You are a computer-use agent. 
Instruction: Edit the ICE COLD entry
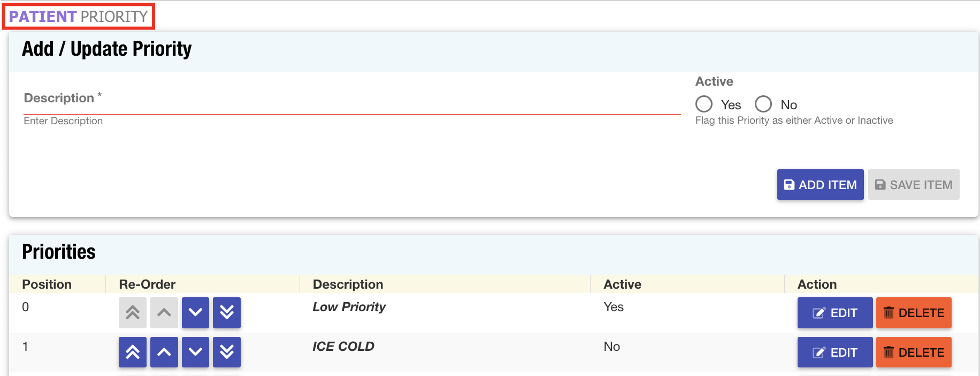[834, 352]
